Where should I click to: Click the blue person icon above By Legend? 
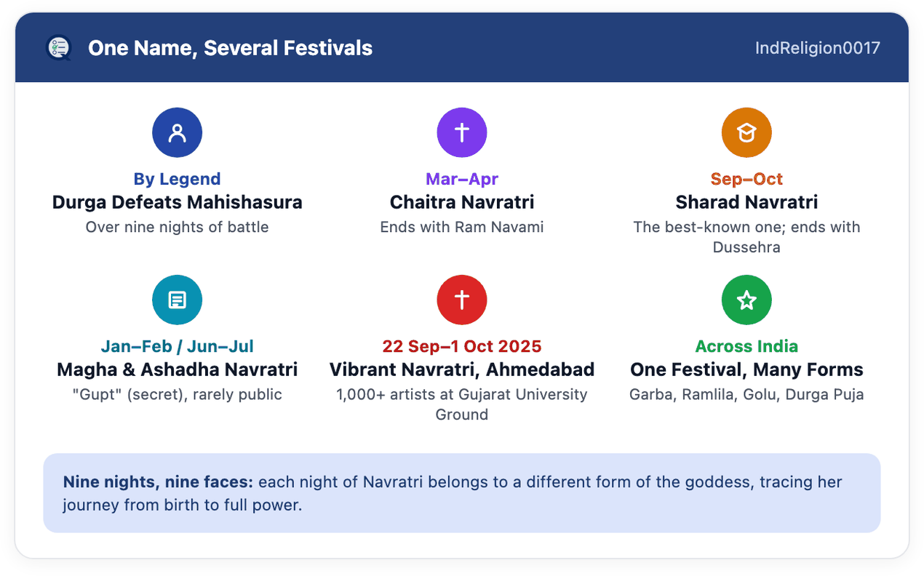click(177, 132)
